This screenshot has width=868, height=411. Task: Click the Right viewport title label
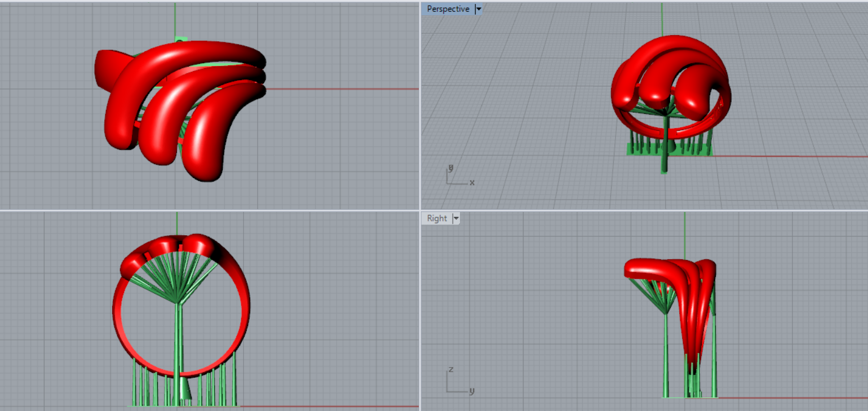[x=437, y=219]
